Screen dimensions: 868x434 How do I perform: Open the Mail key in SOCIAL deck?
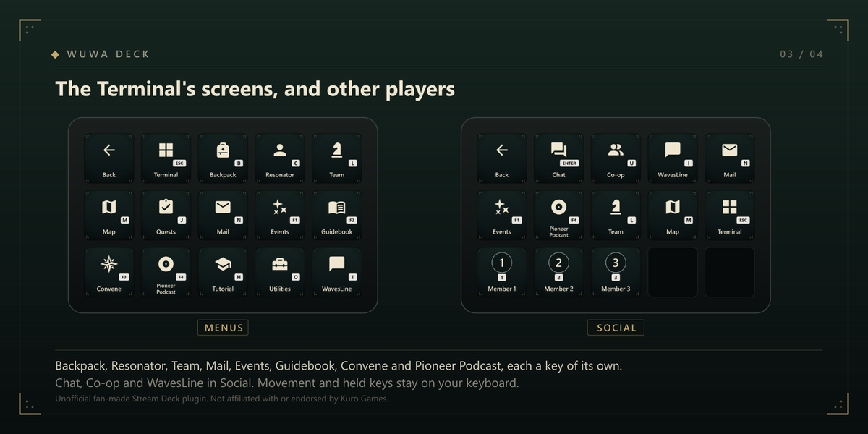[730, 158]
